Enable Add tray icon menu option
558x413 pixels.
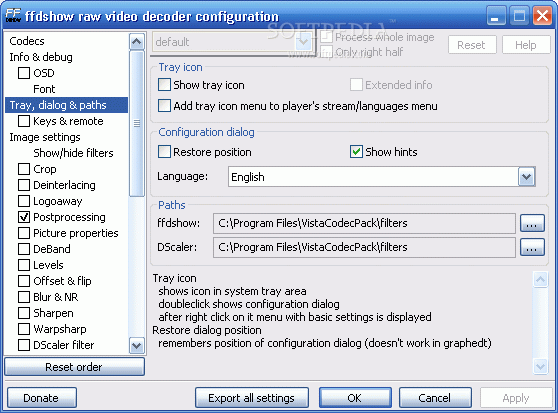(164, 106)
